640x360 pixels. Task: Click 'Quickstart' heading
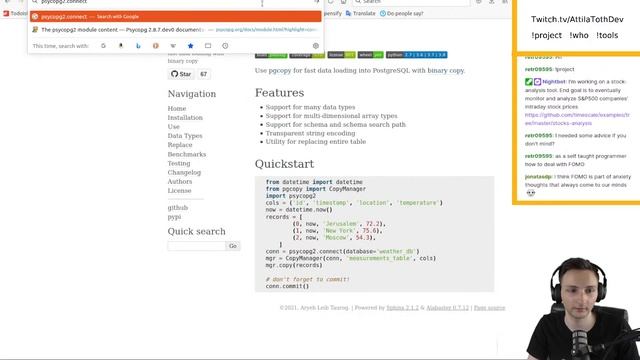click(284, 164)
